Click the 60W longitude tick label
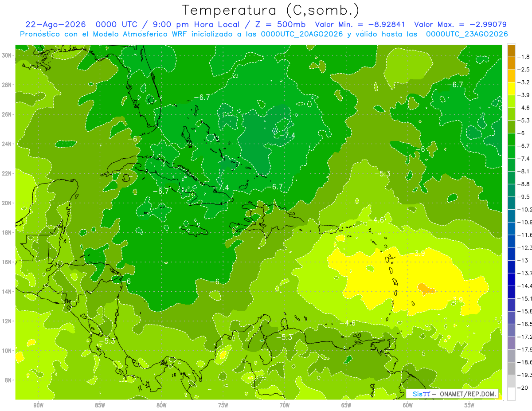532x411 pixels. point(408,406)
